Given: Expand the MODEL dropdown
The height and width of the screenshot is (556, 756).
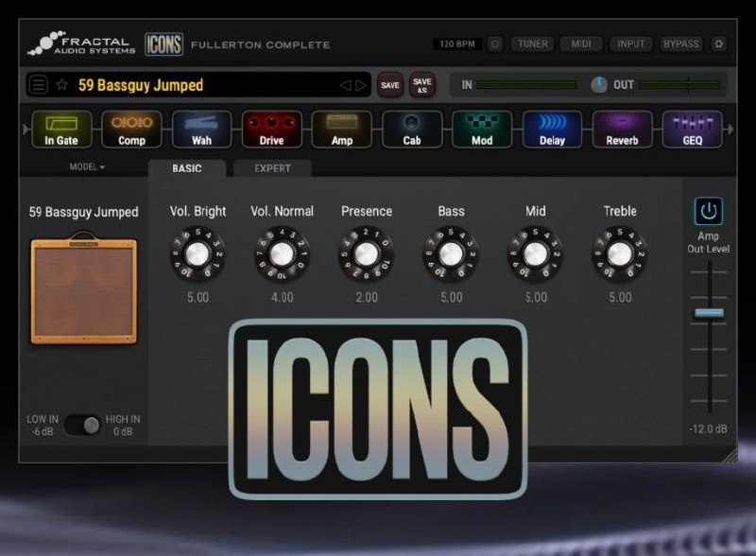Looking at the screenshot, I should tap(87, 167).
